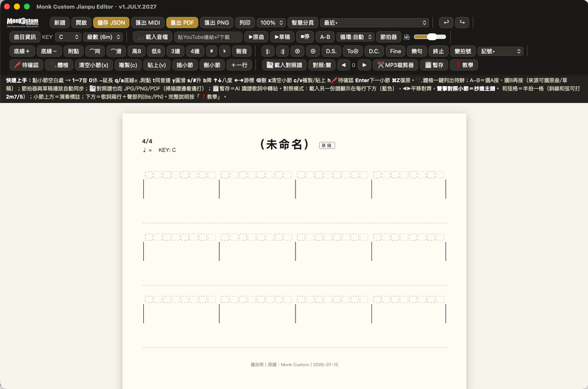The height and width of the screenshot is (389, 588).
Task: Click 暫存 clipboard button
Action: 433,65
